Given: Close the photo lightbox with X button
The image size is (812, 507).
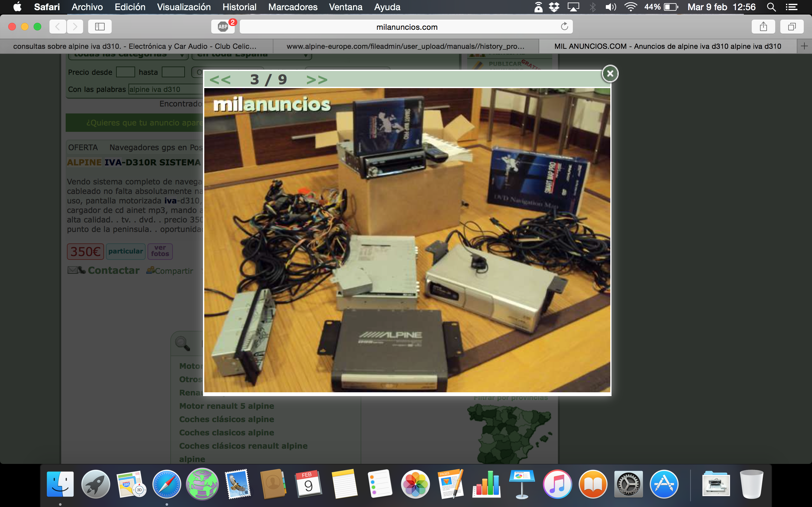Looking at the screenshot, I should tap(610, 74).
